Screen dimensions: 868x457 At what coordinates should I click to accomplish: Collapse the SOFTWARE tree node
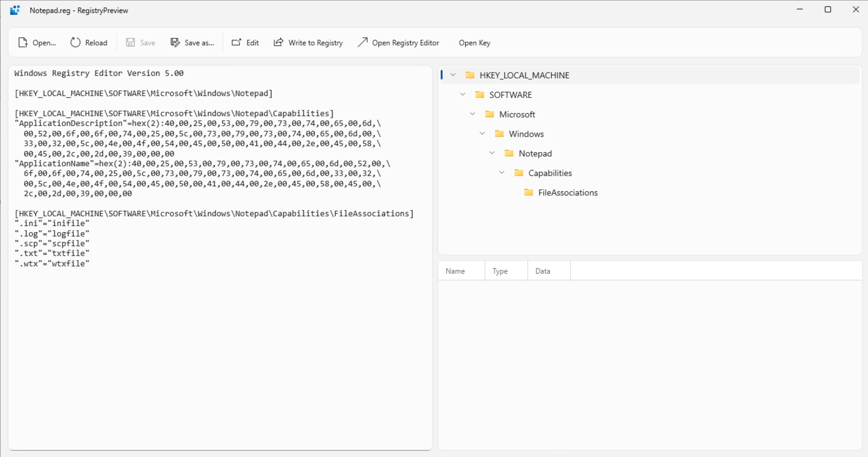462,94
